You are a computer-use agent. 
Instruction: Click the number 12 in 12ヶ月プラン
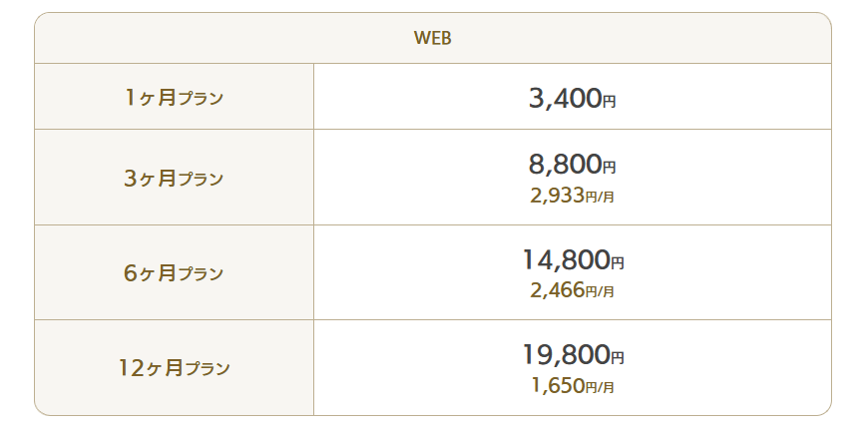pyautogui.click(x=132, y=367)
